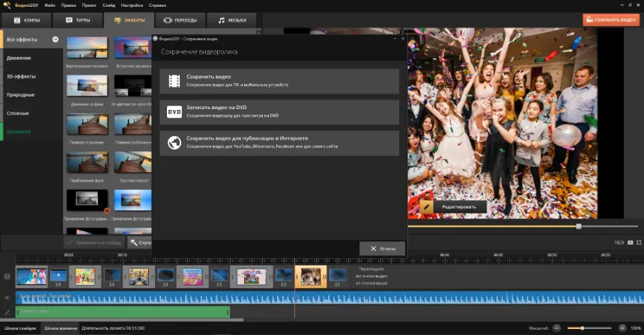Screen dimensions: 644x335
Task: Click the DVD icon for Записать видео на DVD
Action: (x=174, y=112)
